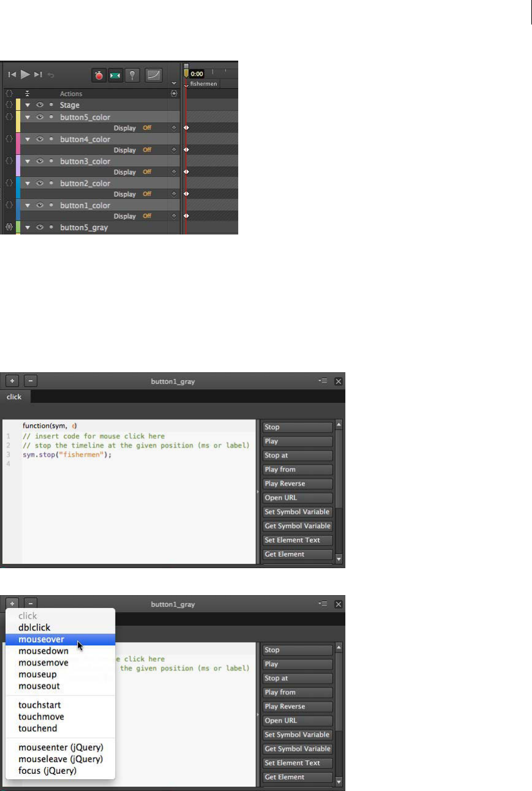532x791 pixels.
Task: Toggle the timeline Pin icon
Action: pyautogui.click(x=132, y=75)
